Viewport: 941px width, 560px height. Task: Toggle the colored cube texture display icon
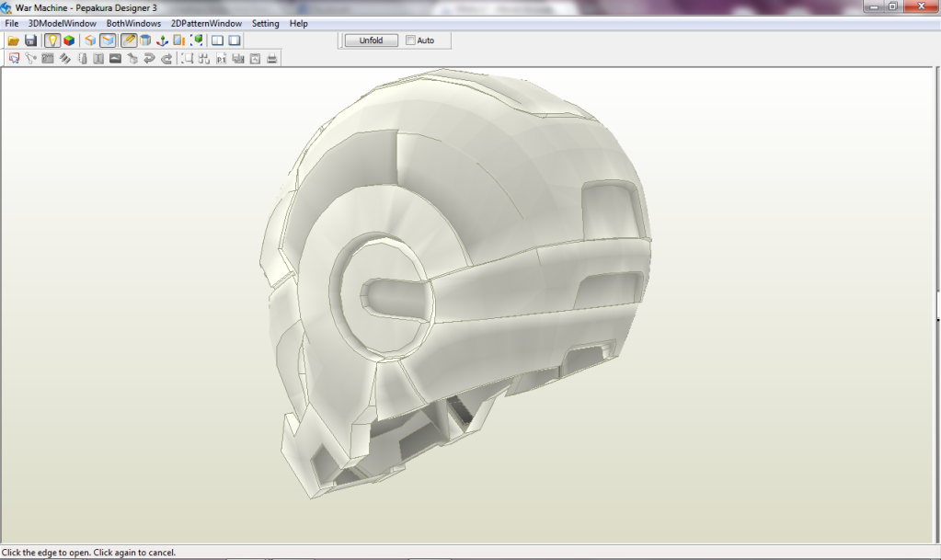click(x=69, y=40)
